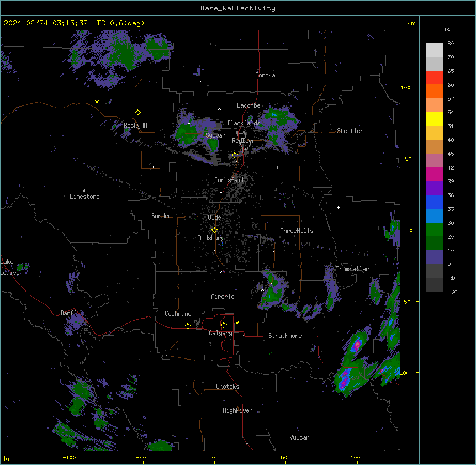
Task: Select the yellow diamond marker below RedDeer
Action: pos(235,155)
